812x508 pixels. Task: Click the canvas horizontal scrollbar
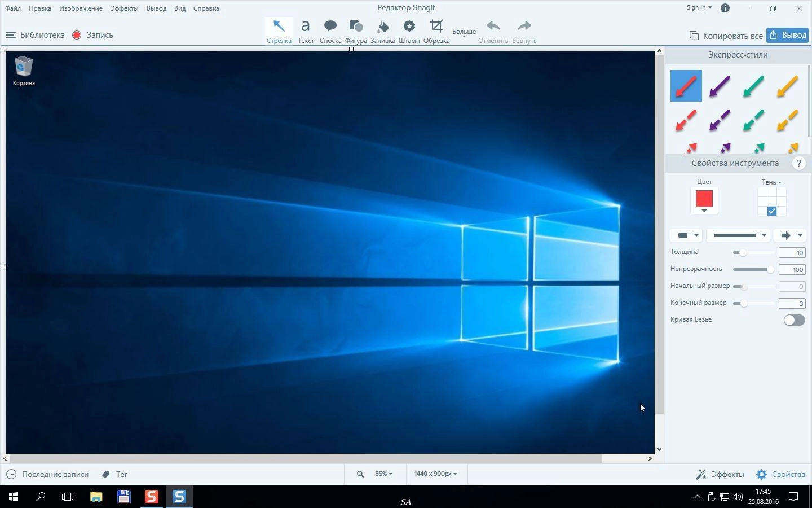point(306,459)
